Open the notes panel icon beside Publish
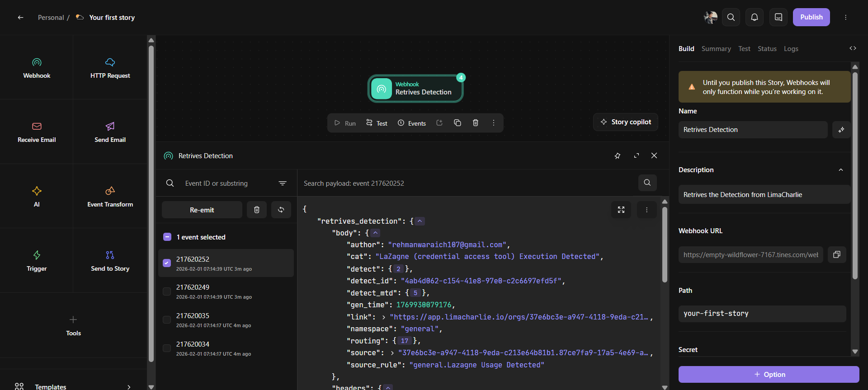Image resolution: width=868 pixels, height=390 pixels. pos(778,17)
